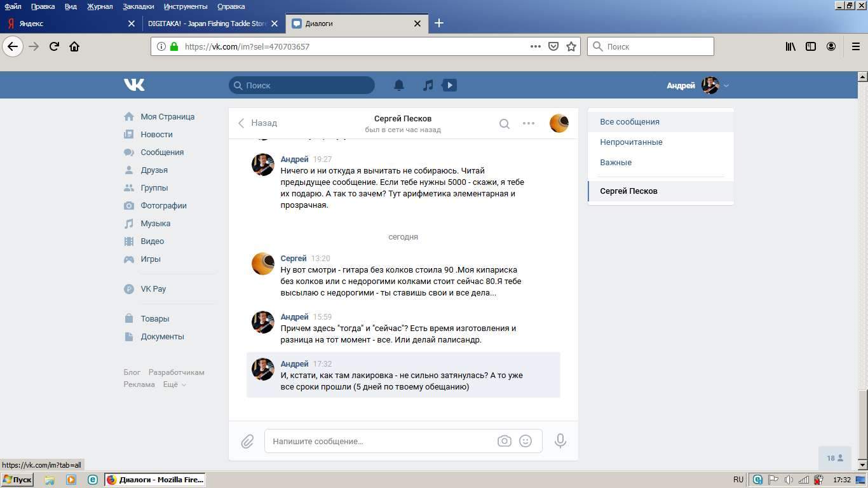Viewport: 868px width, 488px height.
Task: Close the Яндекс tab
Action: click(132, 24)
